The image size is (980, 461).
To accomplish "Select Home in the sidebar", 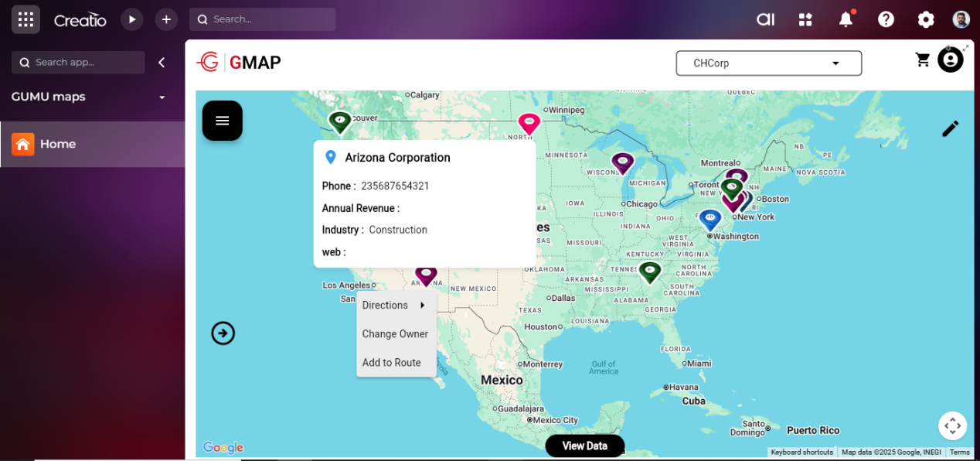I will (x=93, y=144).
